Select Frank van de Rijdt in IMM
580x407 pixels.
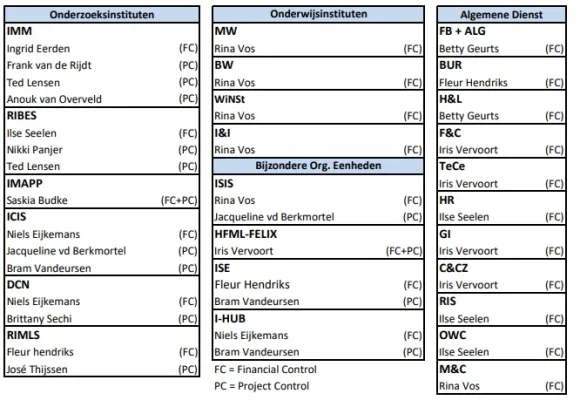[49, 65]
